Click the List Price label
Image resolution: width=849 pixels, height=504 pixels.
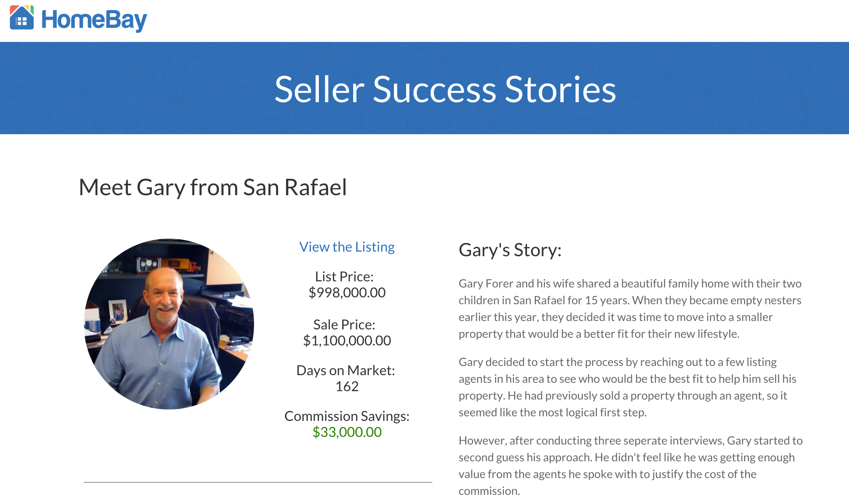(x=344, y=276)
